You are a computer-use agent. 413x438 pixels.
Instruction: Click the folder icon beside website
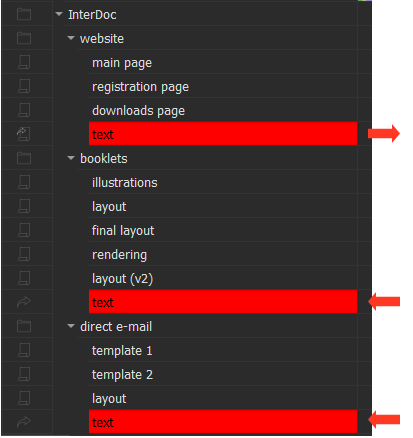24,38
